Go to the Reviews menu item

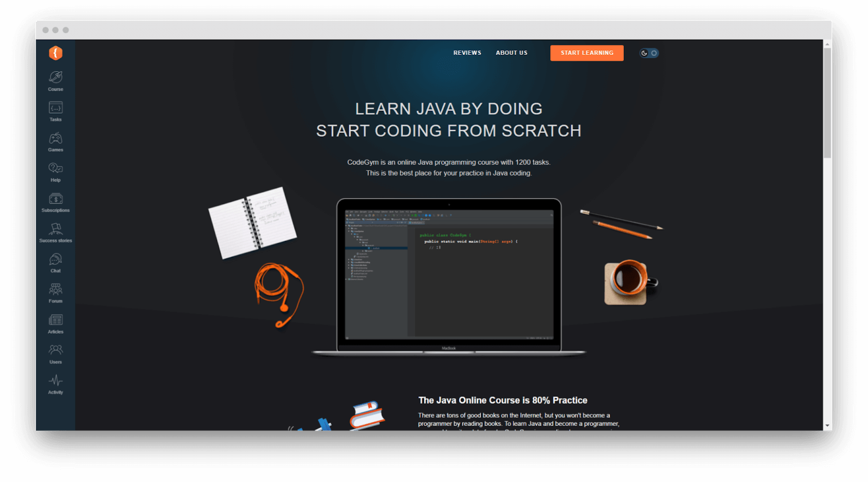pos(467,53)
